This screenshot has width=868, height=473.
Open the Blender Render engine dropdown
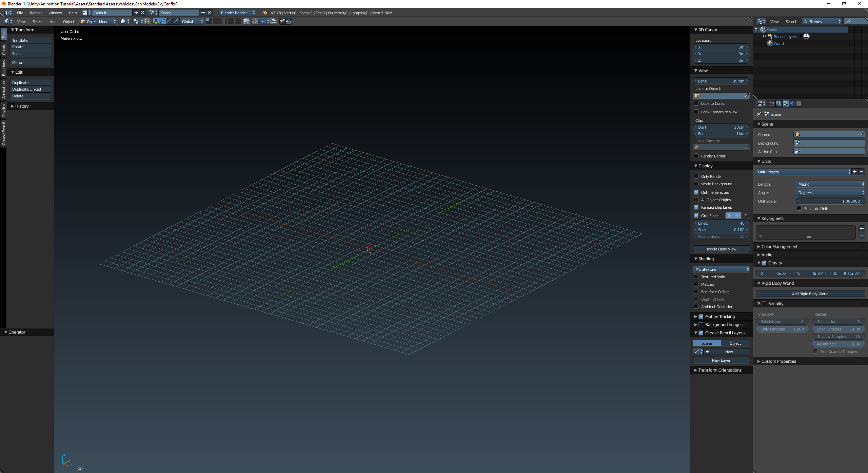(x=237, y=13)
